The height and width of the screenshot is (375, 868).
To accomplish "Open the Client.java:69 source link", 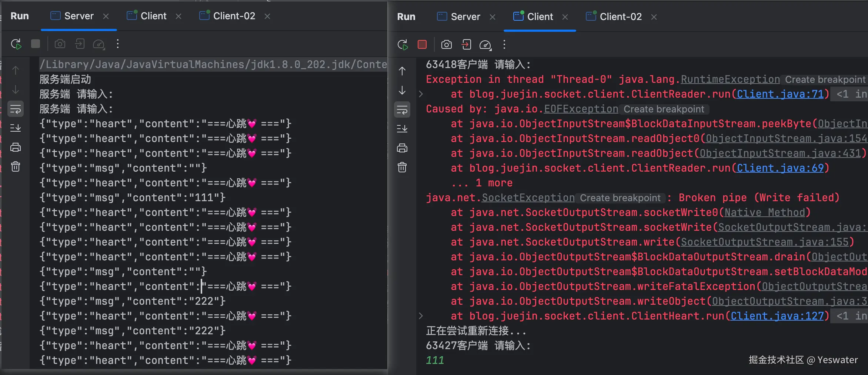I will 780,168.
